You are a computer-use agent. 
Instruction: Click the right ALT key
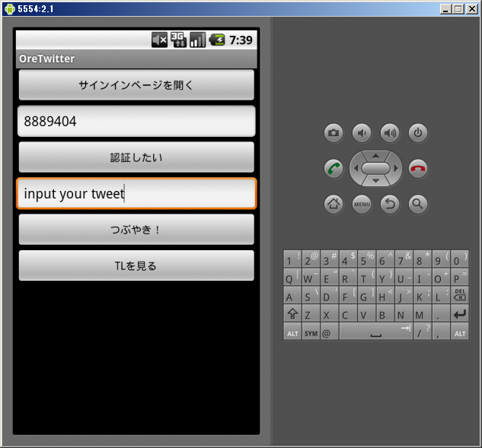(460, 332)
